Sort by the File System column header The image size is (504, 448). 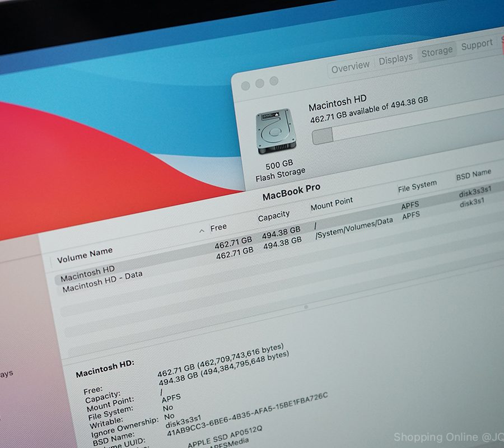(417, 186)
